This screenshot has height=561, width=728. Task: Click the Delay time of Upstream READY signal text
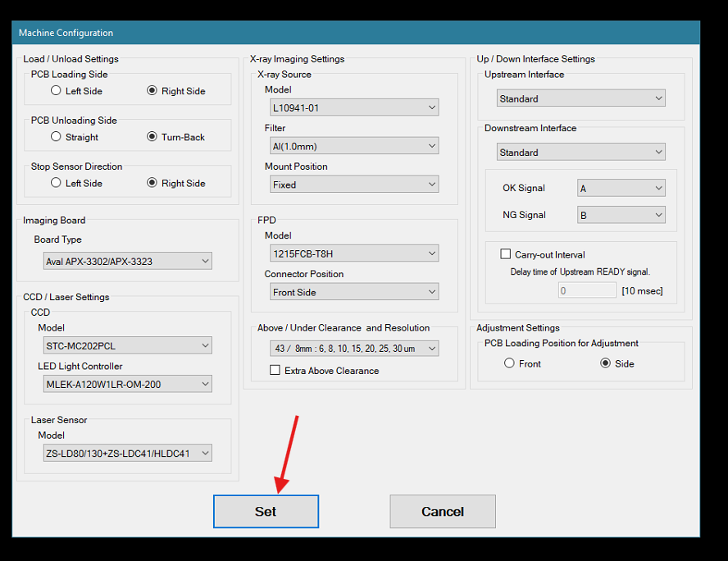pyautogui.click(x=580, y=271)
